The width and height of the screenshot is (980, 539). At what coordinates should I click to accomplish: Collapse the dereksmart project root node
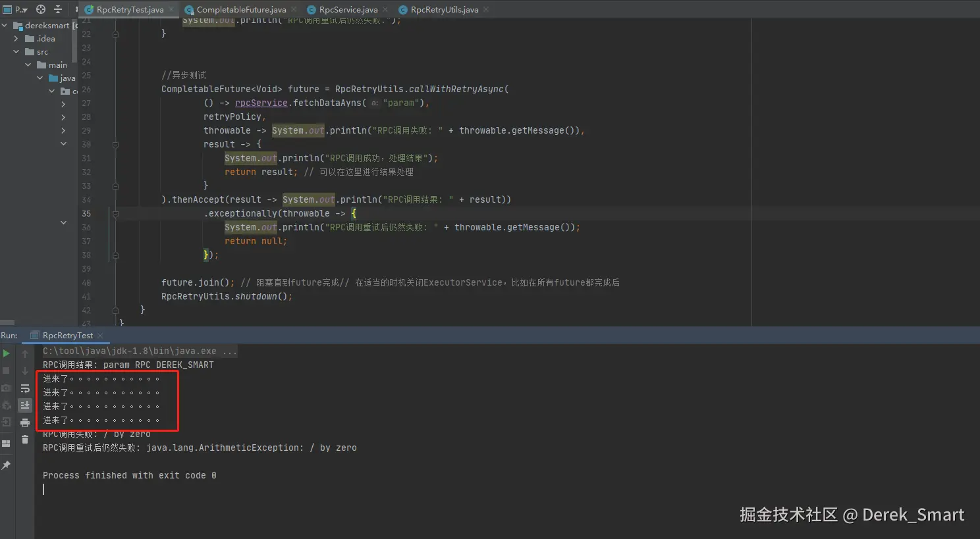[x=5, y=26]
